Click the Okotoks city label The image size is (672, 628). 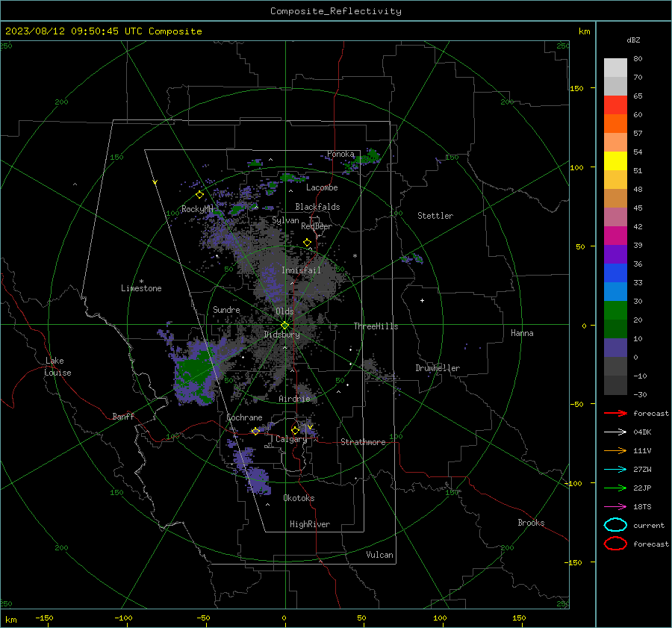click(299, 498)
